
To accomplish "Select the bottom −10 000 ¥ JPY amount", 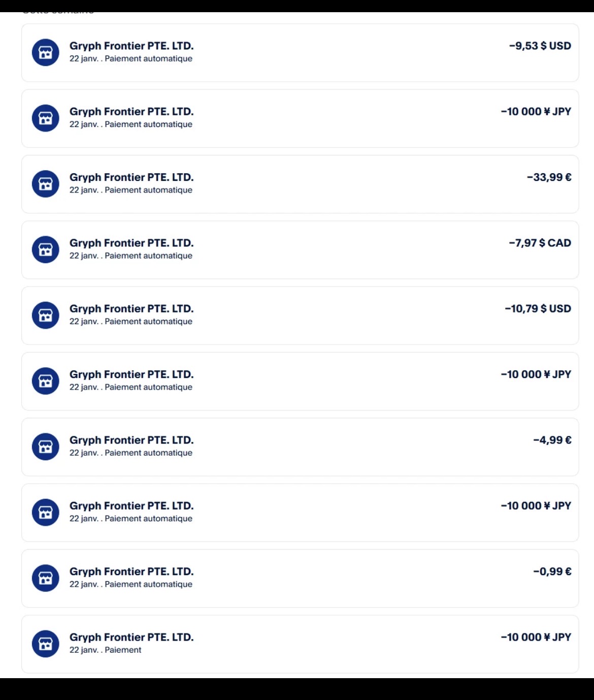I will (536, 637).
